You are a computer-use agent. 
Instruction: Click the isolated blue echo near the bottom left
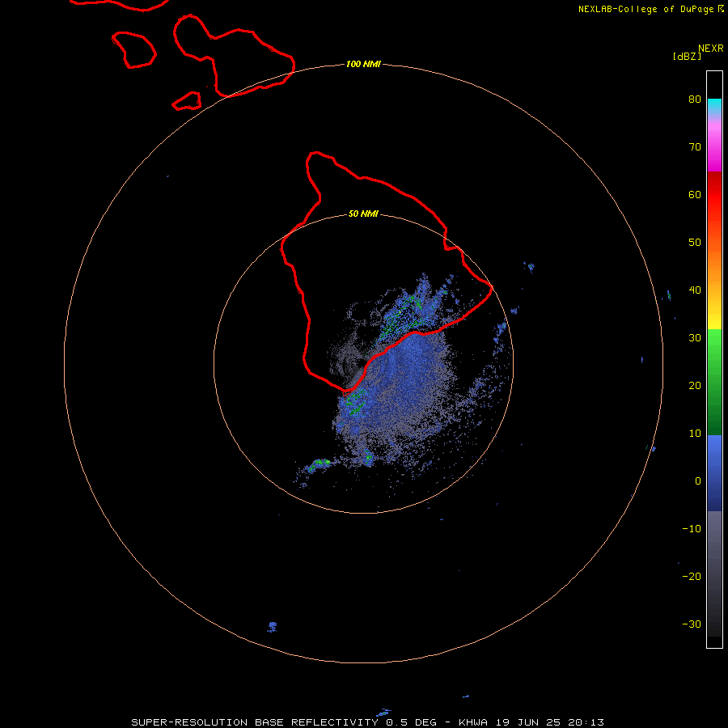tap(272, 627)
